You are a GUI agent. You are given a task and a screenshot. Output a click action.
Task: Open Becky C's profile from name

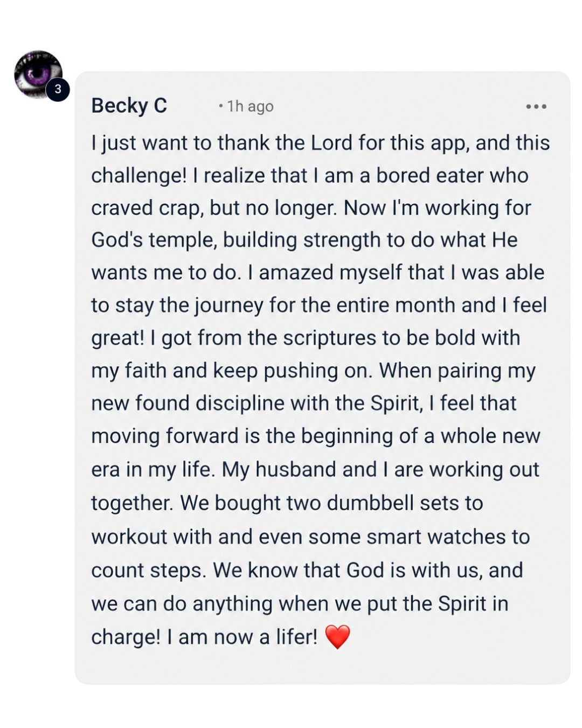129,106
